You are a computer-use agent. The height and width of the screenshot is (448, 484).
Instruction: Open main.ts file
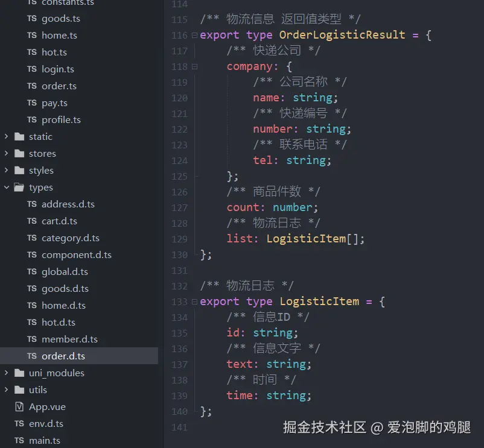click(x=45, y=441)
